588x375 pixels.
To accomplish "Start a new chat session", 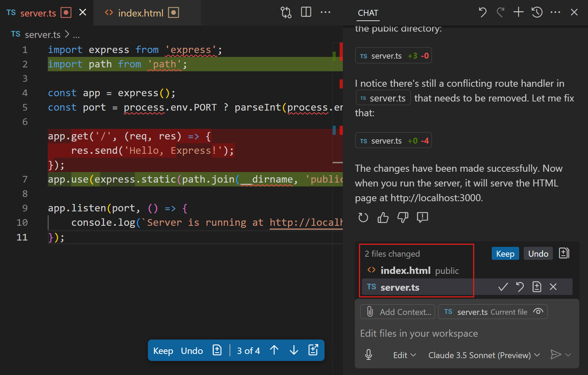I will point(518,12).
